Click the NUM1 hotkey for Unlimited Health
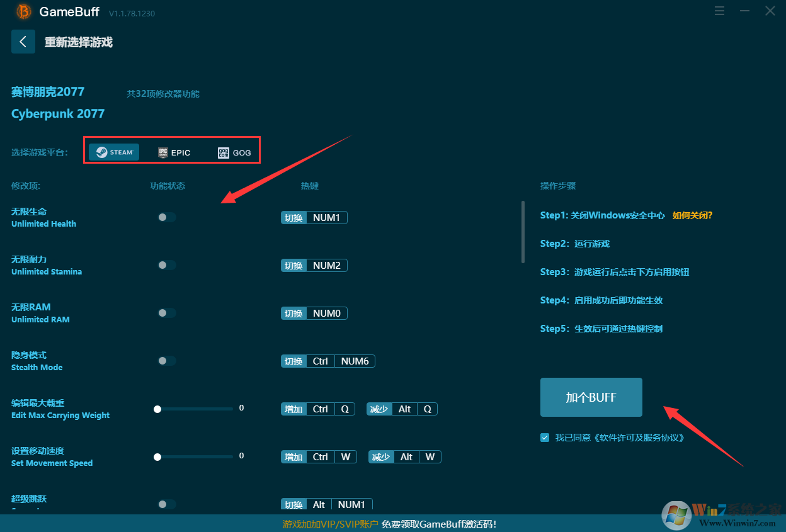786x532 pixels. (x=326, y=218)
